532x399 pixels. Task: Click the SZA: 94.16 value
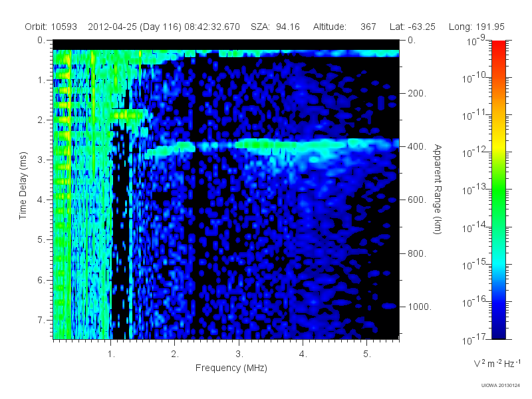275,27
